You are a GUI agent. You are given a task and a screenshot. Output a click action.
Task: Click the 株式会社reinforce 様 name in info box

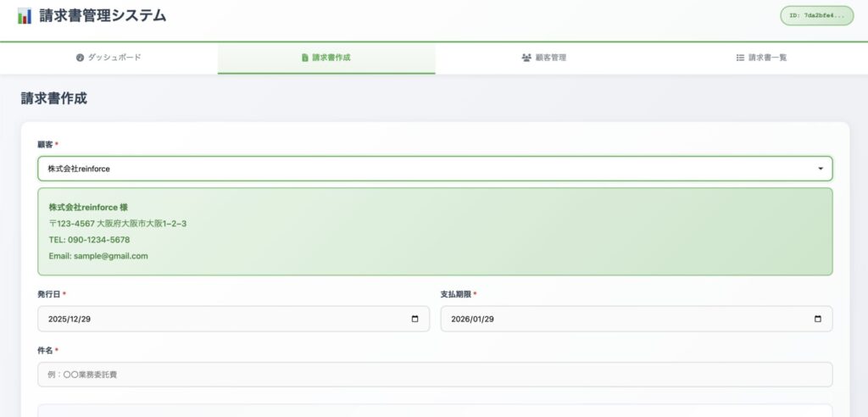[x=87, y=207]
